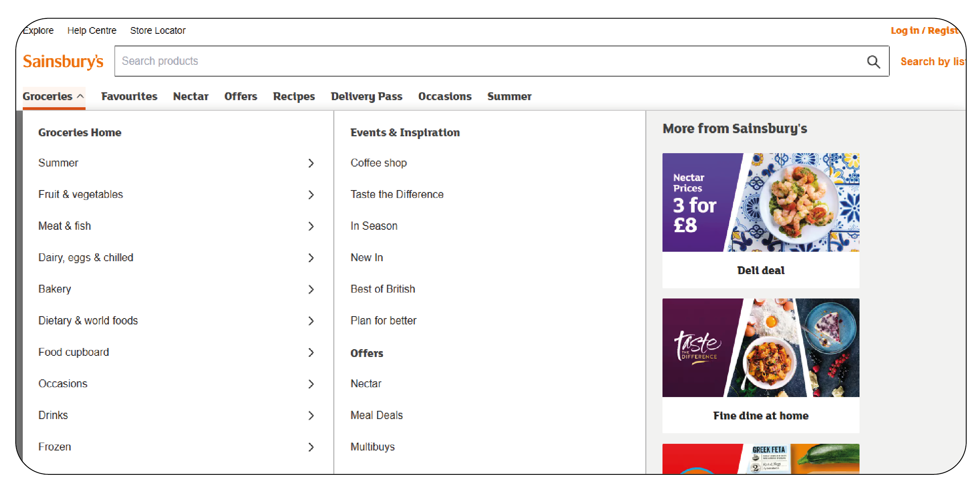View the Best of British section
The height and width of the screenshot is (487, 980).
(x=382, y=289)
